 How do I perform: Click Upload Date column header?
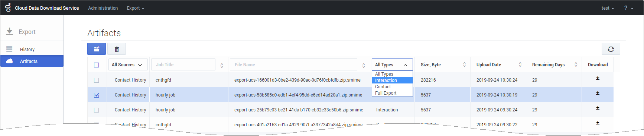click(489, 64)
